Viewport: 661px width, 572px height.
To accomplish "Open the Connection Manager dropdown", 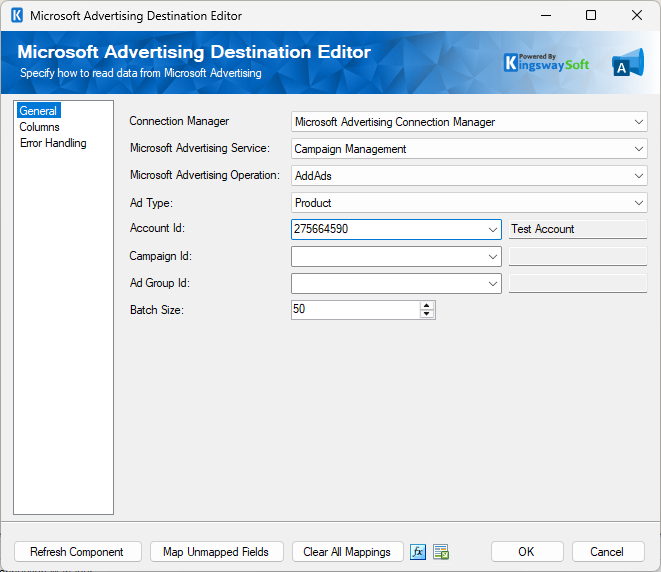I will click(x=639, y=122).
